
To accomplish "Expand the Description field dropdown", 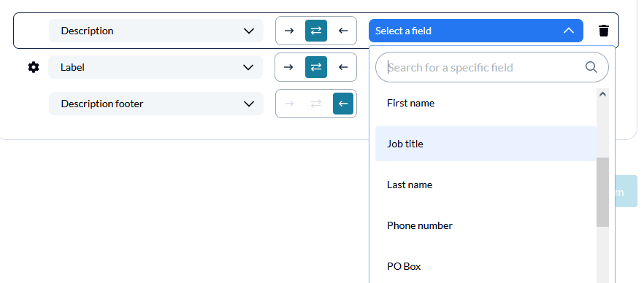I will 156,31.
